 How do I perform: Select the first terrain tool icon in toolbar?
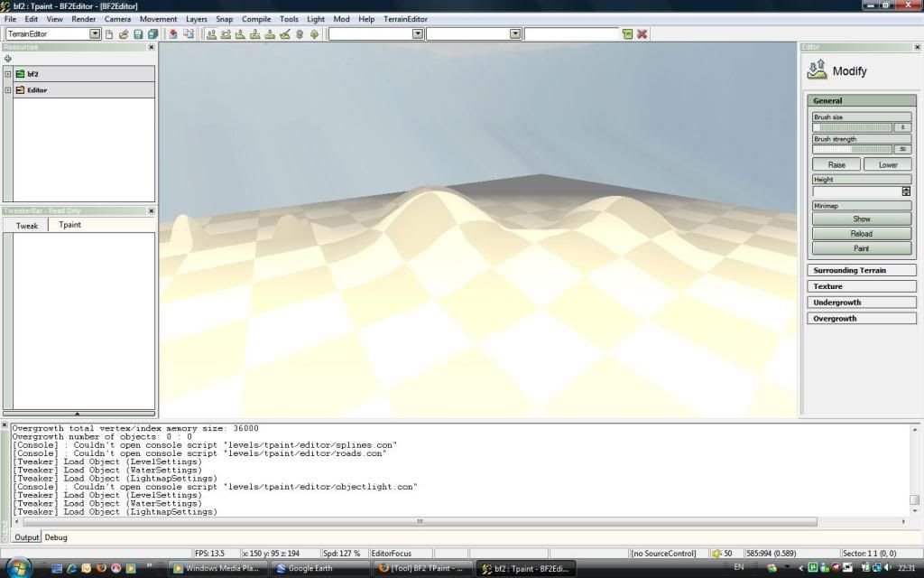(211, 34)
